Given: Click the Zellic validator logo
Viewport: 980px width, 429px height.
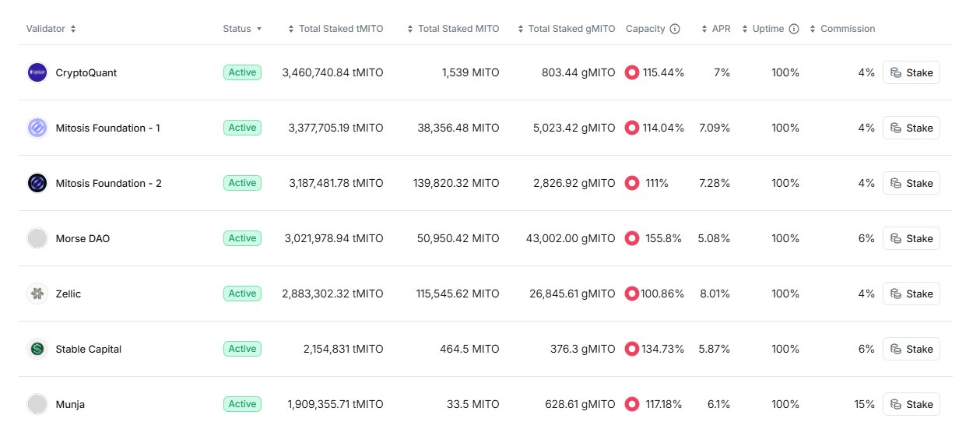Looking at the screenshot, I should tap(37, 294).
